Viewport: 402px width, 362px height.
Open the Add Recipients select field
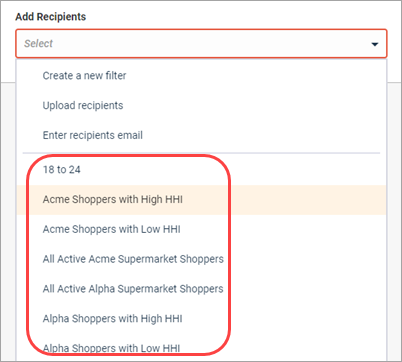pyautogui.click(x=201, y=44)
